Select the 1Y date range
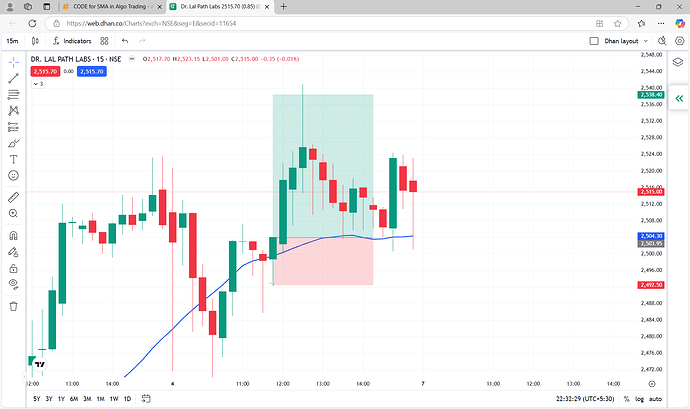Screen dimensions: 690x409 61,399
